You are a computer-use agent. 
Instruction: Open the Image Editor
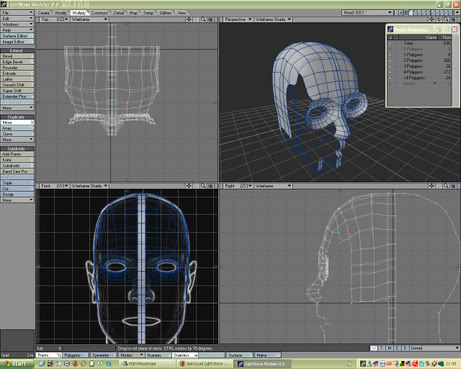tap(17, 42)
